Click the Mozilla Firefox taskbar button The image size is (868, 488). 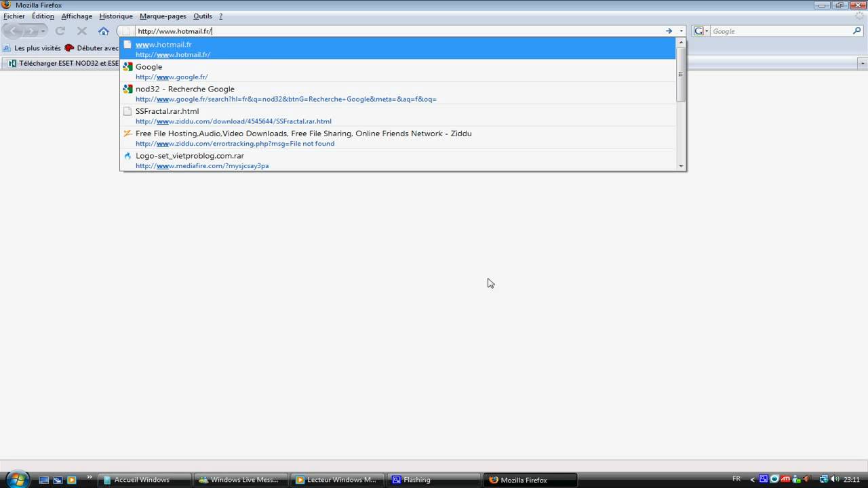pos(530,480)
